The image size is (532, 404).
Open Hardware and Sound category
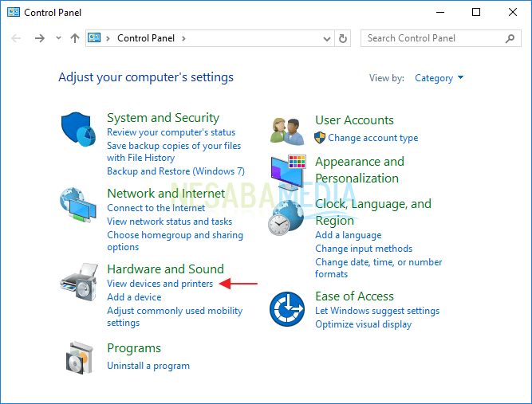(166, 269)
